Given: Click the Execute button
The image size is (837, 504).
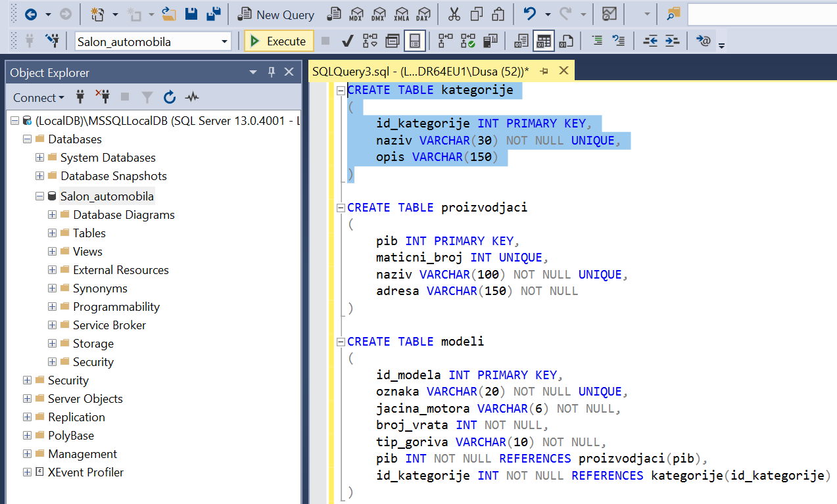Looking at the screenshot, I should coord(279,41).
